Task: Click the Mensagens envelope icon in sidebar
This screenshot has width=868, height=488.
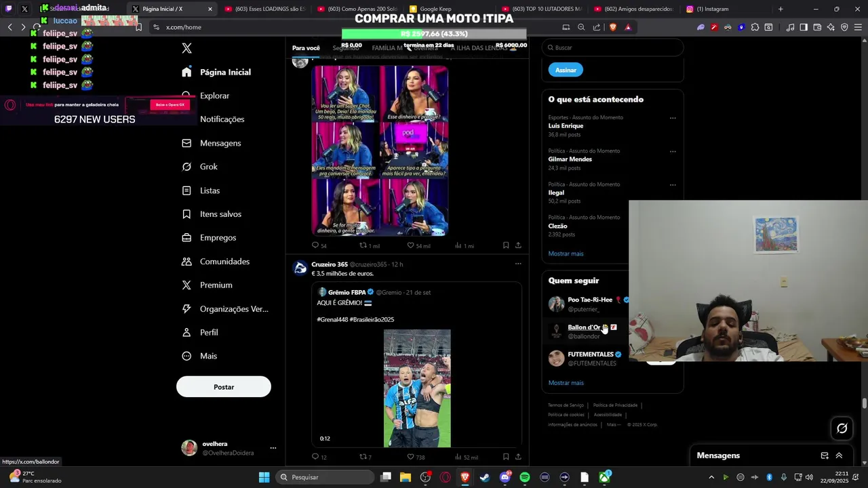Action: point(186,143)
